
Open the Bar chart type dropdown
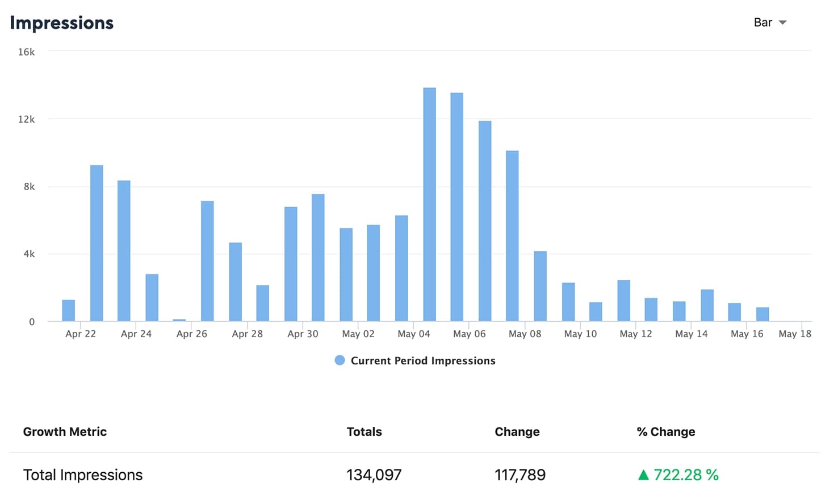770,23
